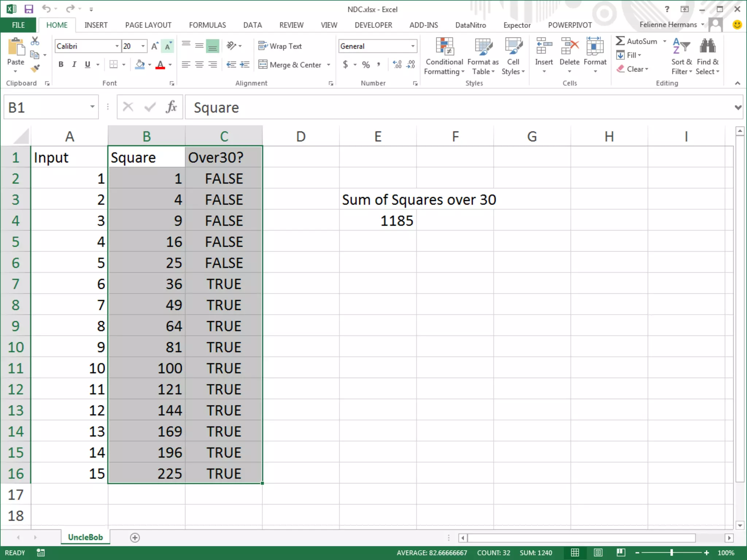
Task: Expand the AutoSum dropdown arrow
Action: pos(665,41)
